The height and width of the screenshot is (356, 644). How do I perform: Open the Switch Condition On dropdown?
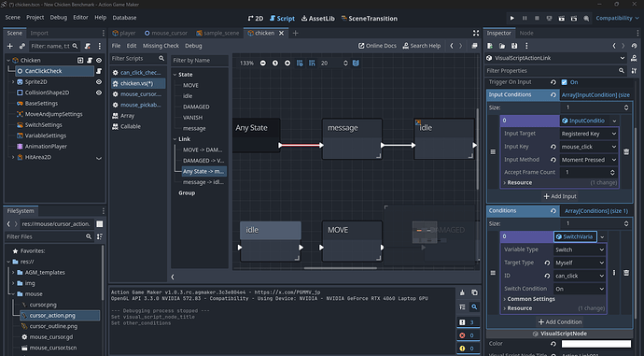tap(580, 289)
